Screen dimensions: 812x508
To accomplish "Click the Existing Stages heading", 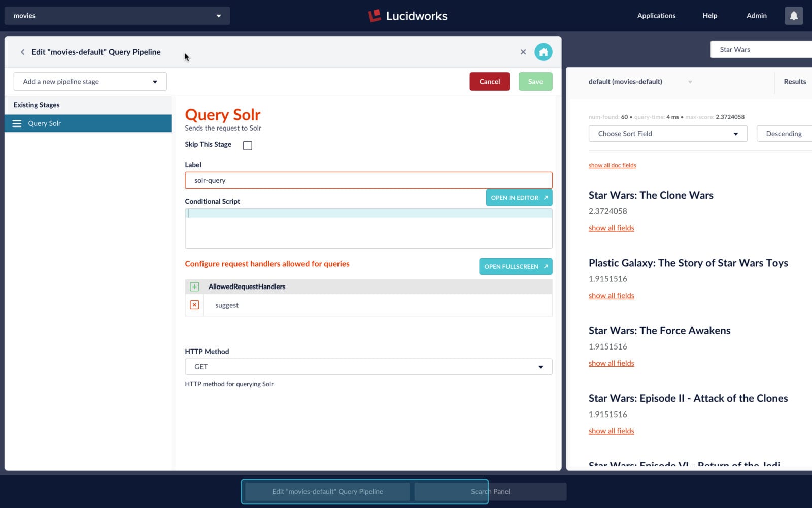I will [x=37, y=105].
